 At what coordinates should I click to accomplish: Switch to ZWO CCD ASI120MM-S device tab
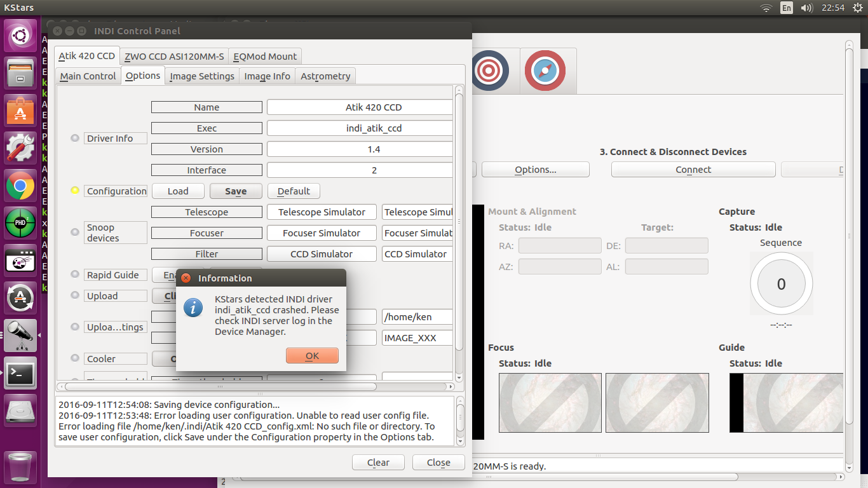click(x=174, y=56)
